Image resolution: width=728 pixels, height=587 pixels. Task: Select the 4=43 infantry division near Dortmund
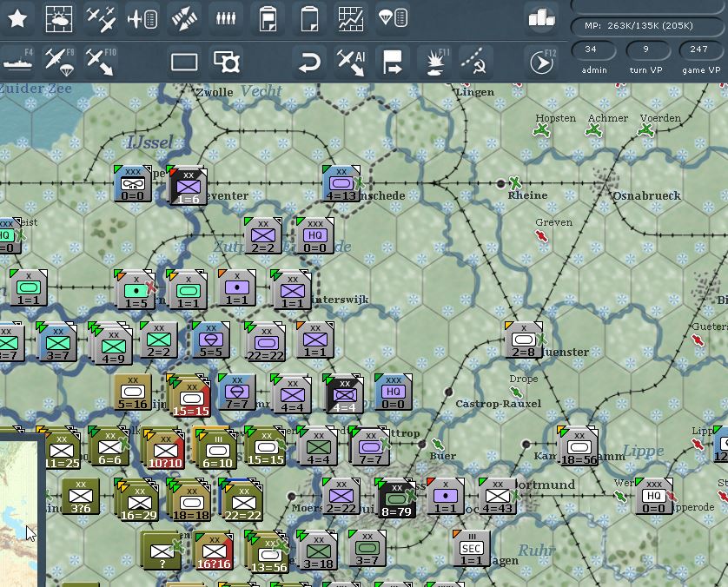point(498,496)
